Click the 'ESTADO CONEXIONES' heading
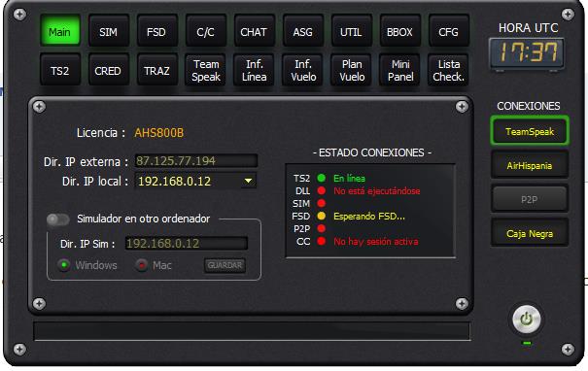The height and width of the screenshot is (371, 588). [x=371, y=152]
